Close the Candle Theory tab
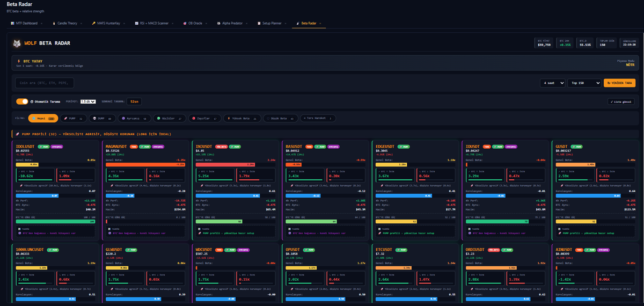The width and height of the screenshot is (644, 306). [81, 24]
